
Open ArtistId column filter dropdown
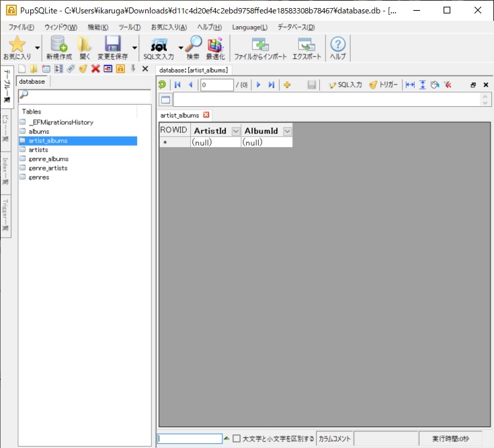(236, 131)
